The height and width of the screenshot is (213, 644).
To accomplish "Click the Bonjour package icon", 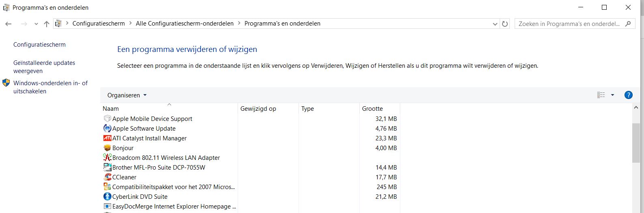I will coord(107,148).
